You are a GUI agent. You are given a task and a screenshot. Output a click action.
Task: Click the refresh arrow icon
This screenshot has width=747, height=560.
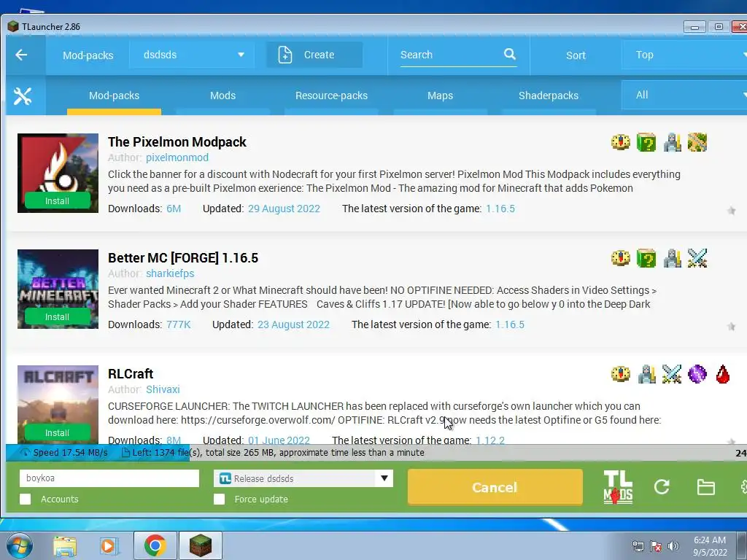(x=662, y=486)
